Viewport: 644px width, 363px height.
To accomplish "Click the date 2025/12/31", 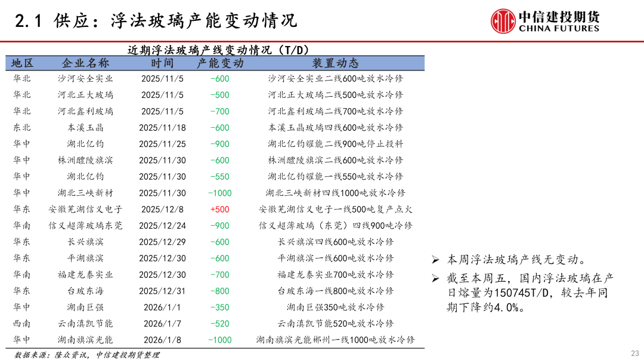I will [162, 291].
